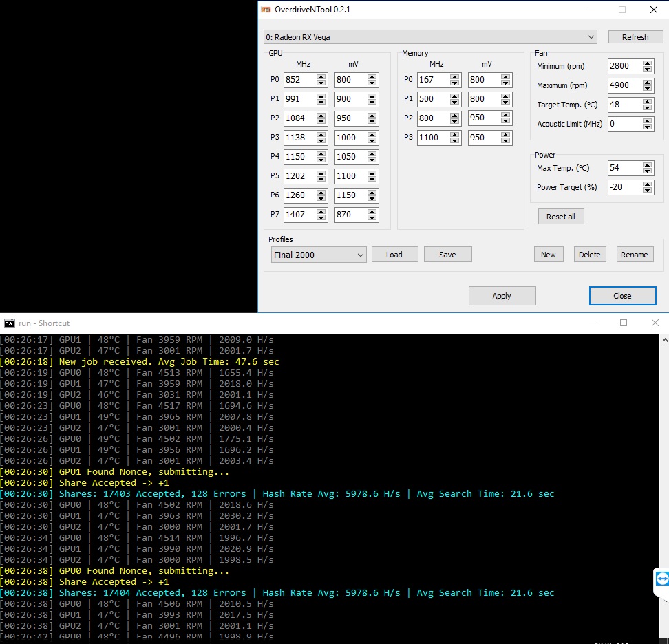This screenshot has height=644, width=669.
Task: Raise Fan Maximum rpm with up arrow
Action: click(x=647, y=83)
